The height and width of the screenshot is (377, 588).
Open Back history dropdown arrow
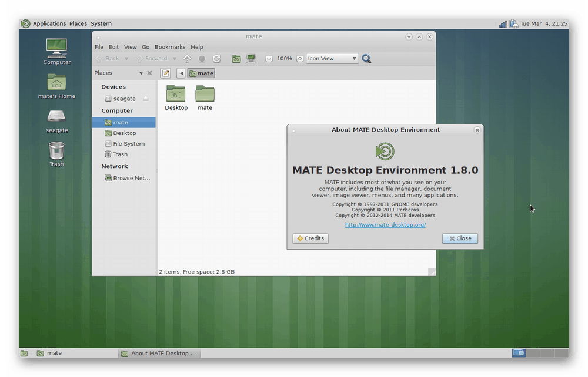126,59
